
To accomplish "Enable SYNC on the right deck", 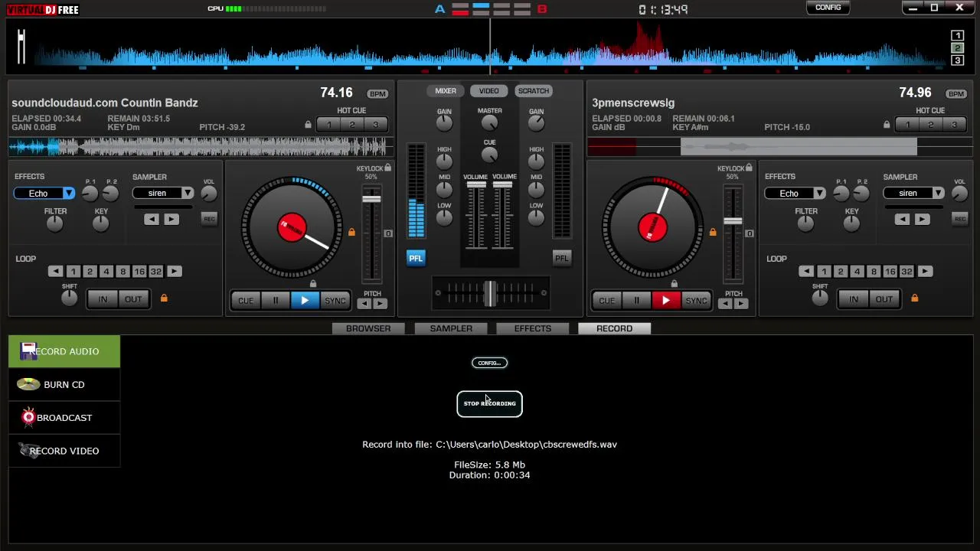I will pos(696,301).
